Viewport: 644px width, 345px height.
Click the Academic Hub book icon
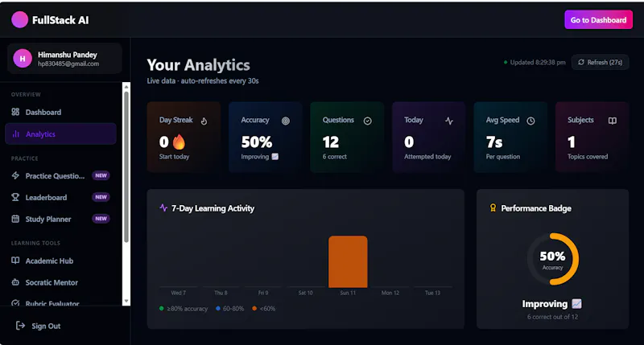click(x=15, y=261)
